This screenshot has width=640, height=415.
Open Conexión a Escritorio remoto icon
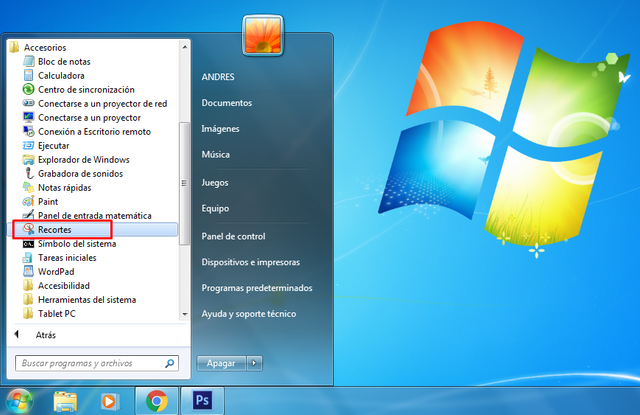pos(29,131)
